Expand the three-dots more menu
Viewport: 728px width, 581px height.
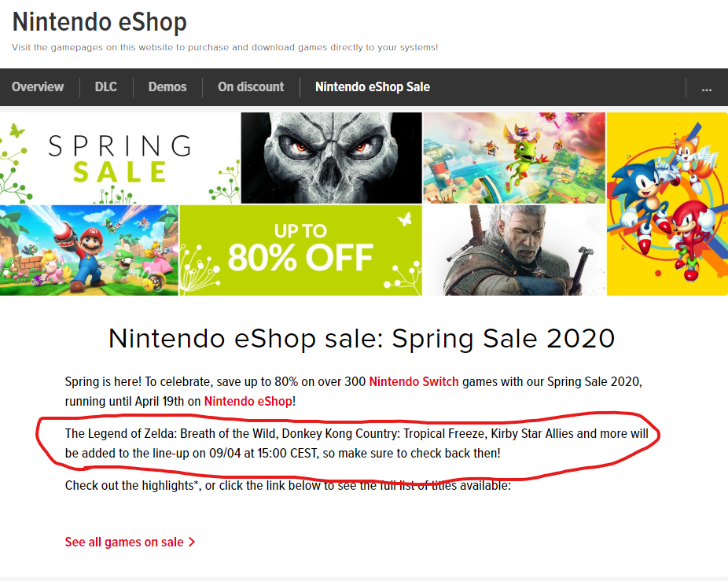click(x=706, y=88)
